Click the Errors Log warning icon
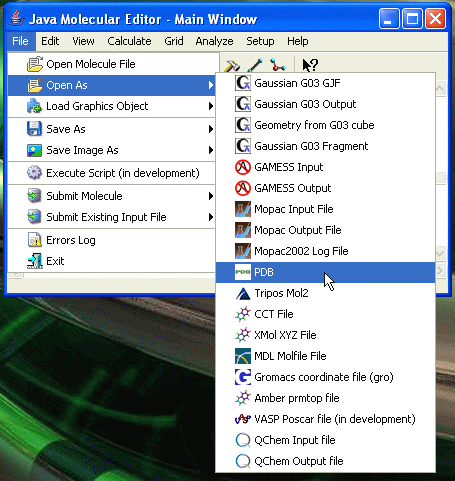This screenshot has width=455, height=481. [x=35, y=240]
